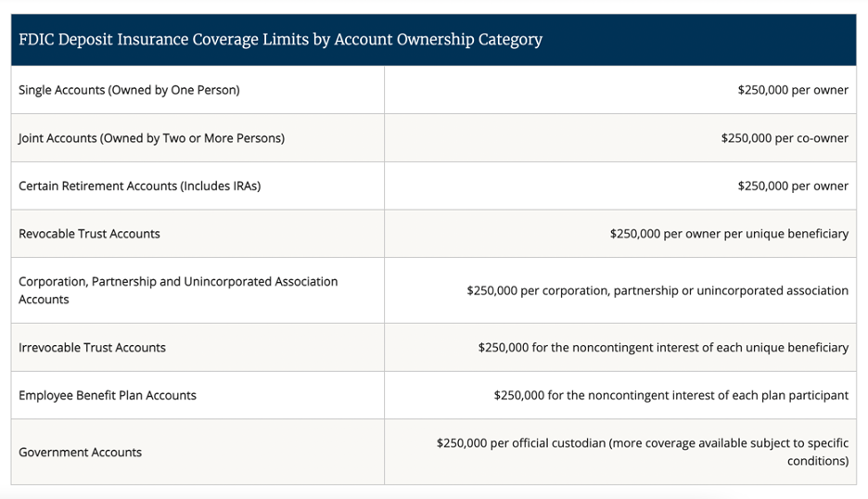Click "Single Accounts (Owned by One Person)" cell
Viewport: 868px width, 499px height.
tap(129, 90)
